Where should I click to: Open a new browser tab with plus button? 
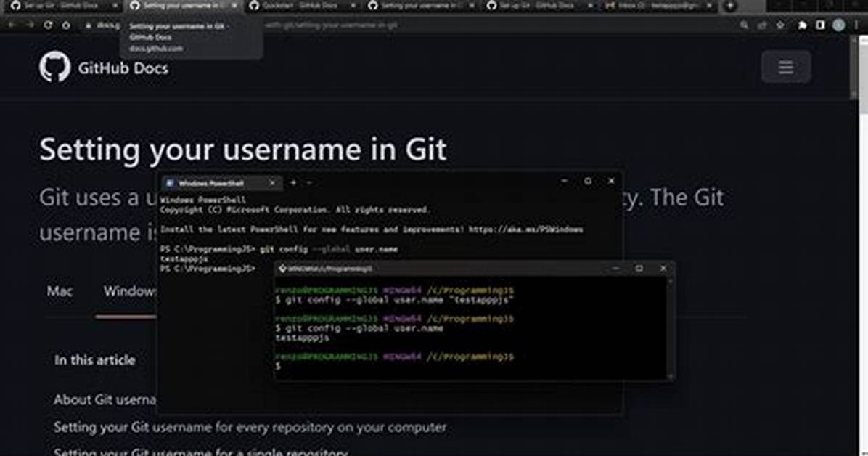pos(730,6)
